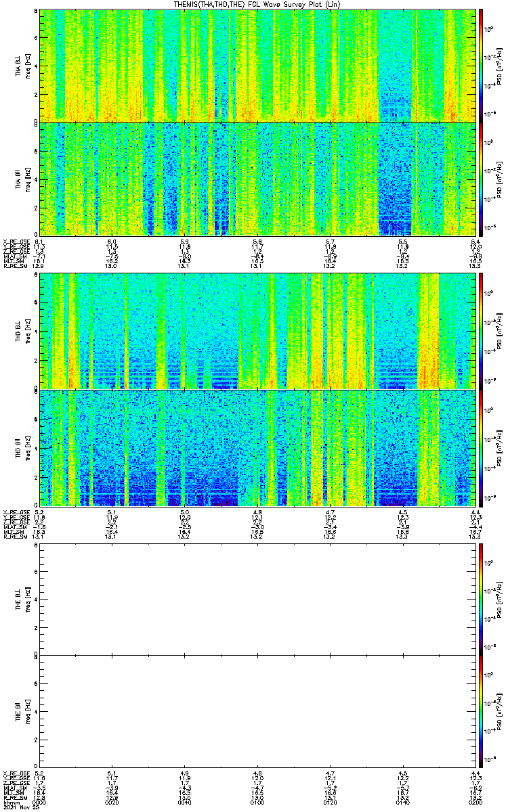
Task: Click the 'THE B⊥ freq [Hz]' axis label
Action: [x=22, y=600]
